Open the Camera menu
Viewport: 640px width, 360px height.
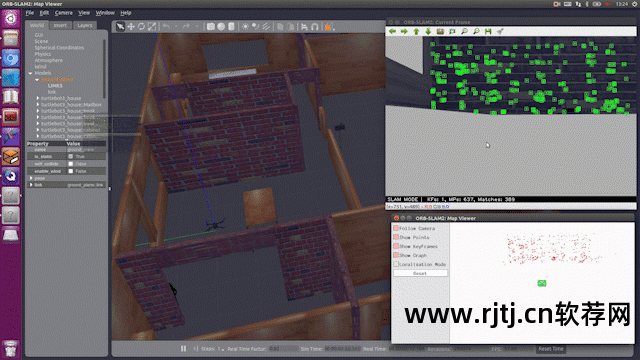point(64,13)
